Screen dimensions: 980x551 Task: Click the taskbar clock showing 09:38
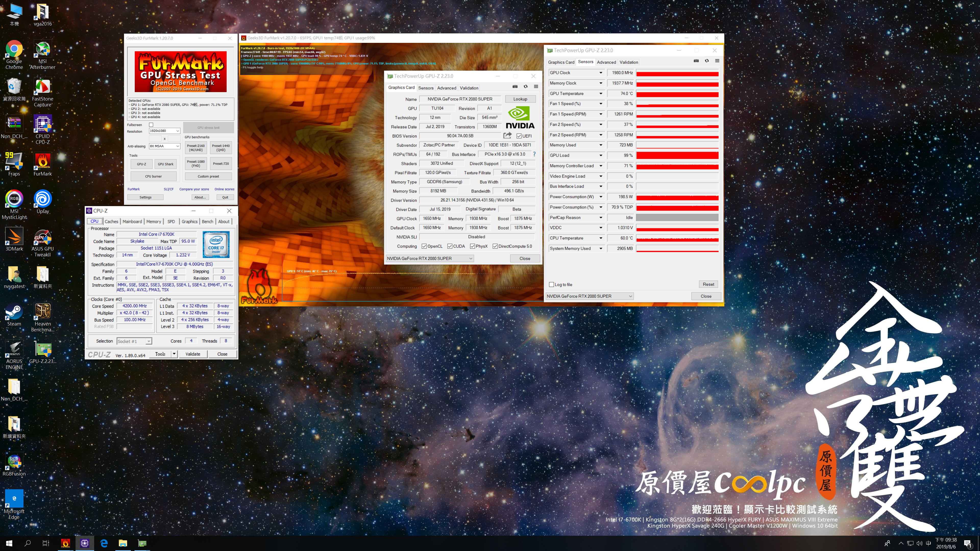(x=946, y=543)
